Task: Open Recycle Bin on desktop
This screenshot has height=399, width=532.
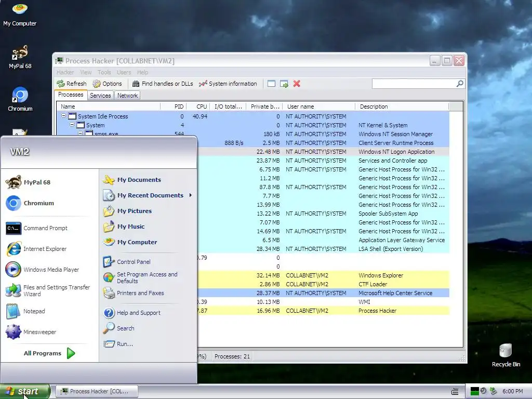Action: click(x=506, y=355)
